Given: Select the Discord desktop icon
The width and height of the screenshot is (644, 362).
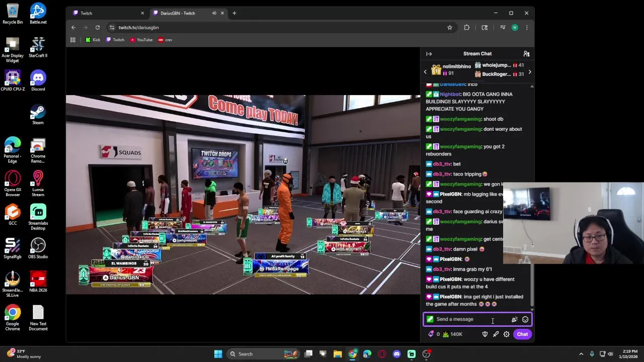Looking at the screenshot, I should coord(38,80).
